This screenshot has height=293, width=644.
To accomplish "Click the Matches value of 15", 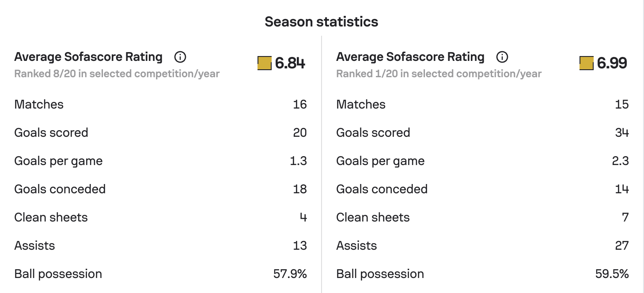I will coord(622,105).
